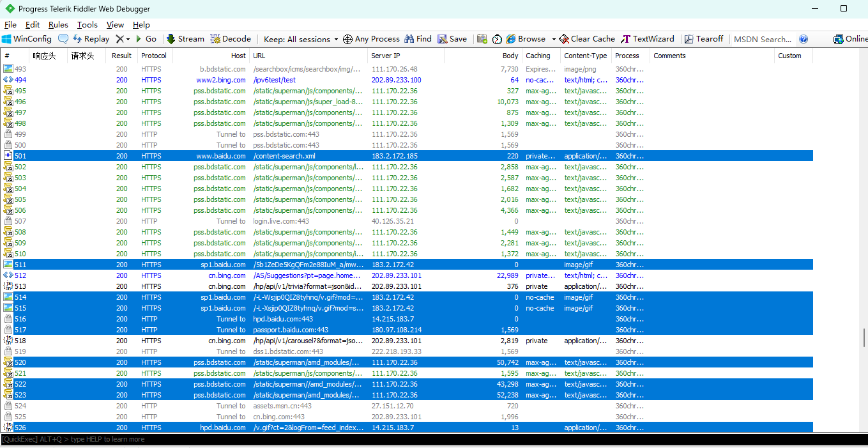Click the Remove sessions X icon

[x=119, y=39]
